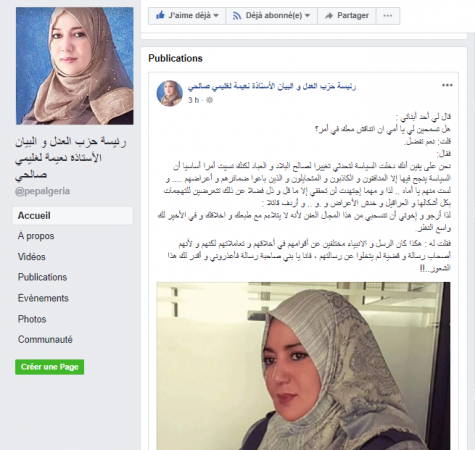Open the three-dots menu beside Partager

click(388, 16)
